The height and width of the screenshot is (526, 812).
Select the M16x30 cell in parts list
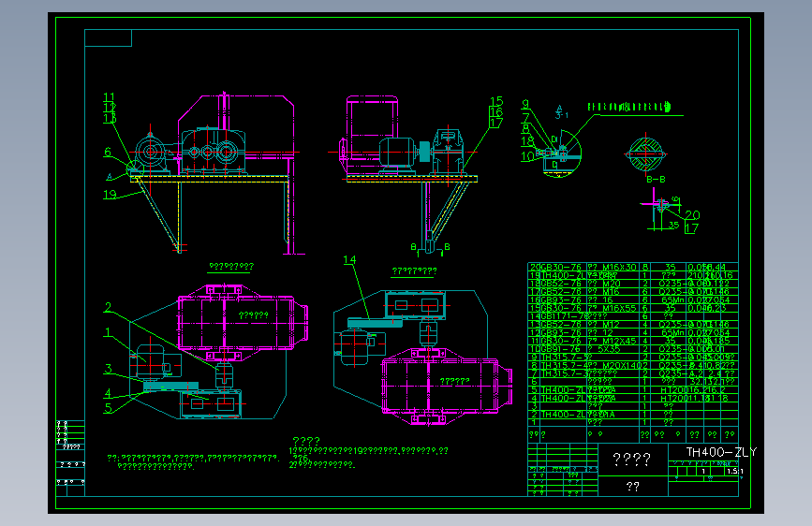618,267
